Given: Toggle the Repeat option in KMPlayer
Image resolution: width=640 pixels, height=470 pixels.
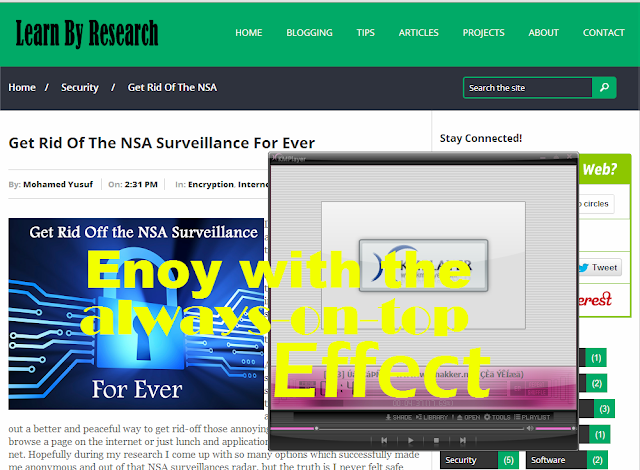Looking at the screenshot, I should (x=537, y=384).
